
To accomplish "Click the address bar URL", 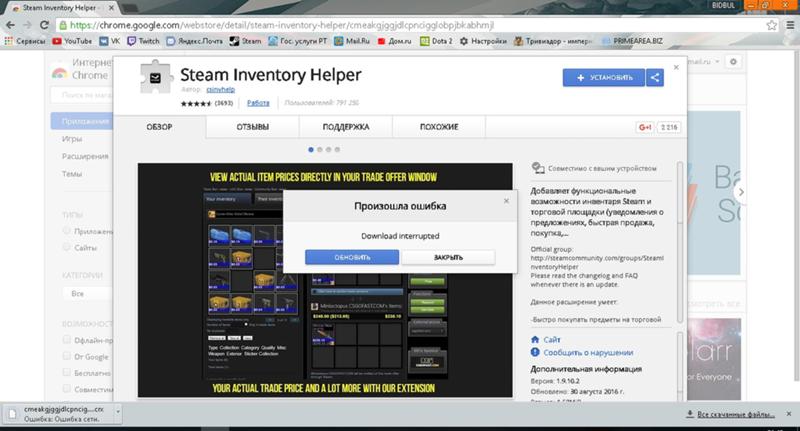I will (x=282, y=25).
